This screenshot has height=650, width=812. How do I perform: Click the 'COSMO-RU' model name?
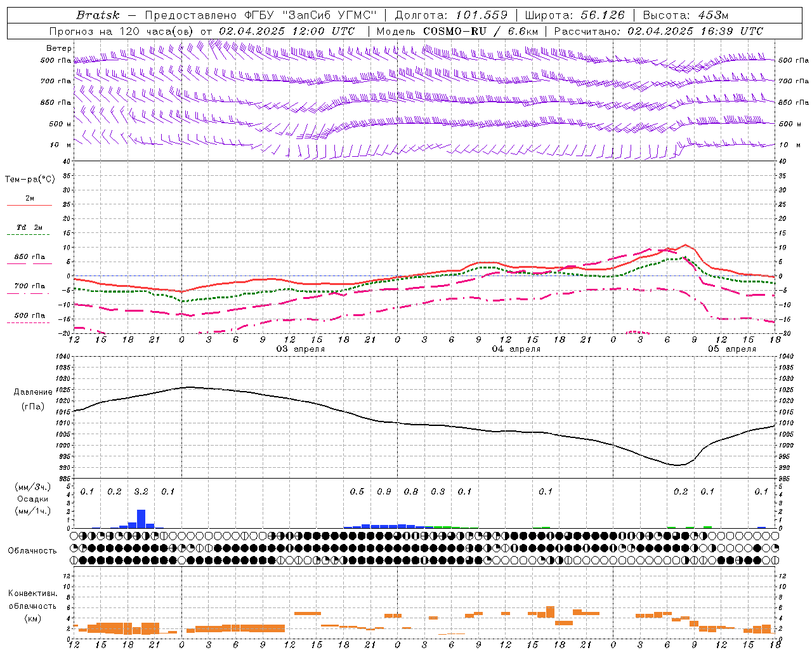click(x=455, y=31)
